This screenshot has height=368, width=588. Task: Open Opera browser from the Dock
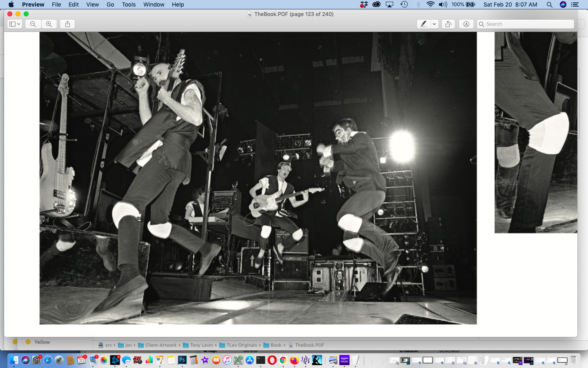click(x=272, y=360)
